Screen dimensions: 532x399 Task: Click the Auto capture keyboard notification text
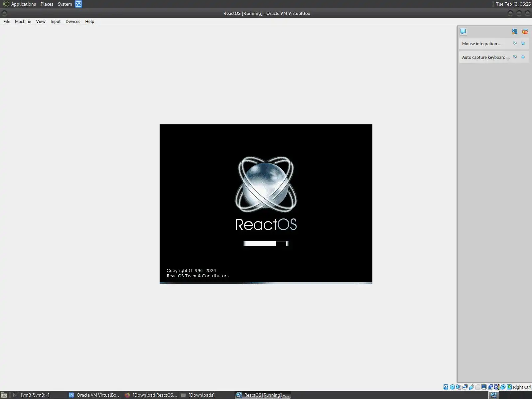coord(486,57)
